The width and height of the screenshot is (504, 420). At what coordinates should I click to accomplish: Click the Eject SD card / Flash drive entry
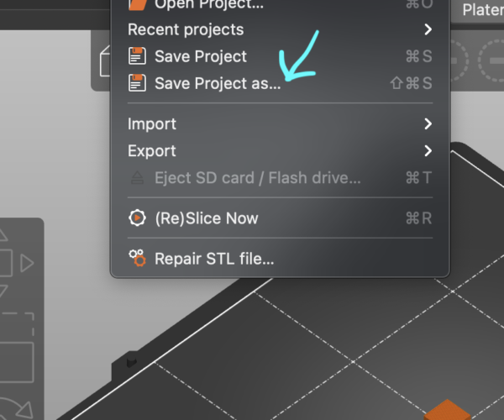click(x=280, y=178)
